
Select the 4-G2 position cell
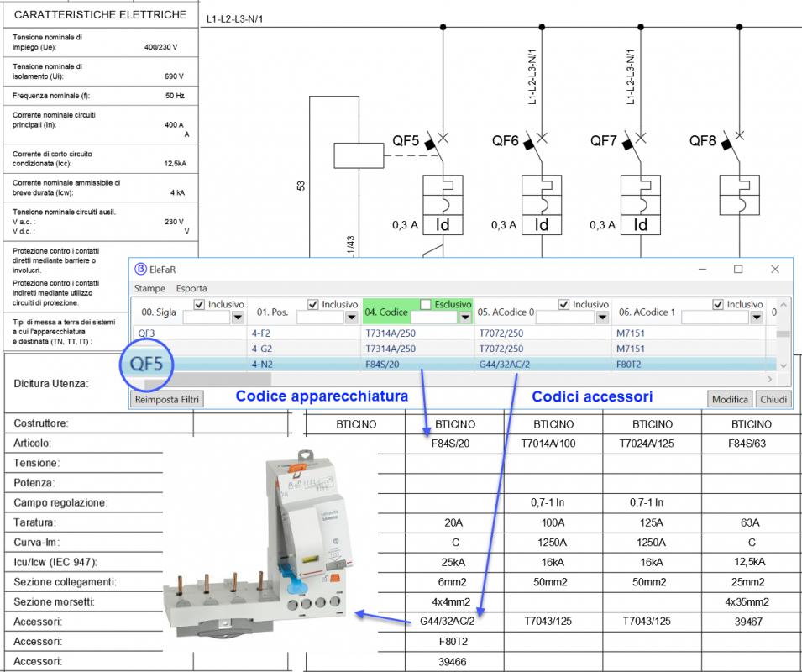[262, 349]
